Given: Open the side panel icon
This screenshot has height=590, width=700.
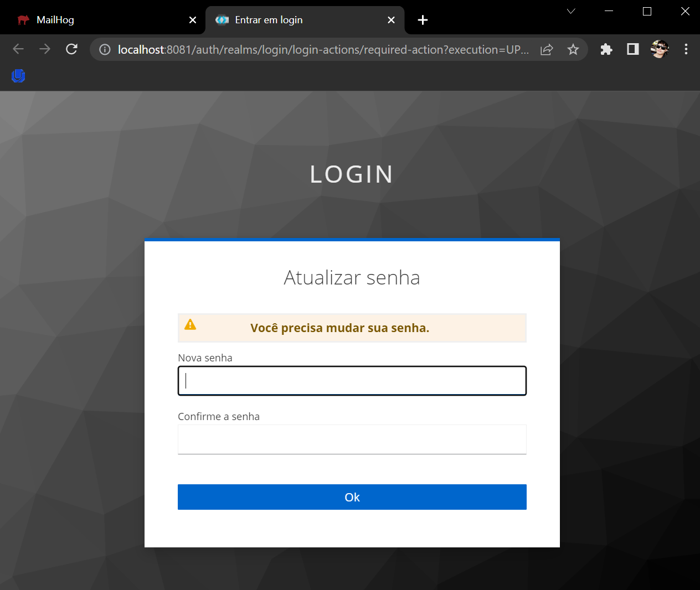Looking at the screenshot, I should [x=632, y=49].
